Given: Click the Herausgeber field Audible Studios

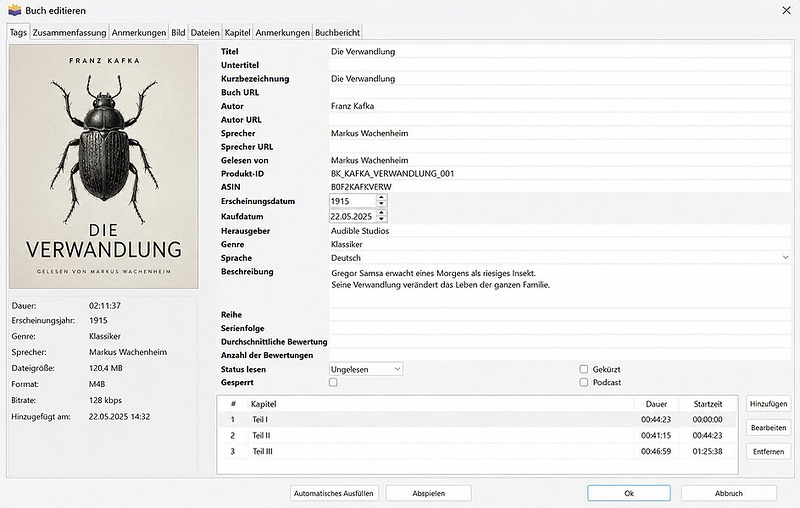Looking at the screenshot, I should (560, 231).
